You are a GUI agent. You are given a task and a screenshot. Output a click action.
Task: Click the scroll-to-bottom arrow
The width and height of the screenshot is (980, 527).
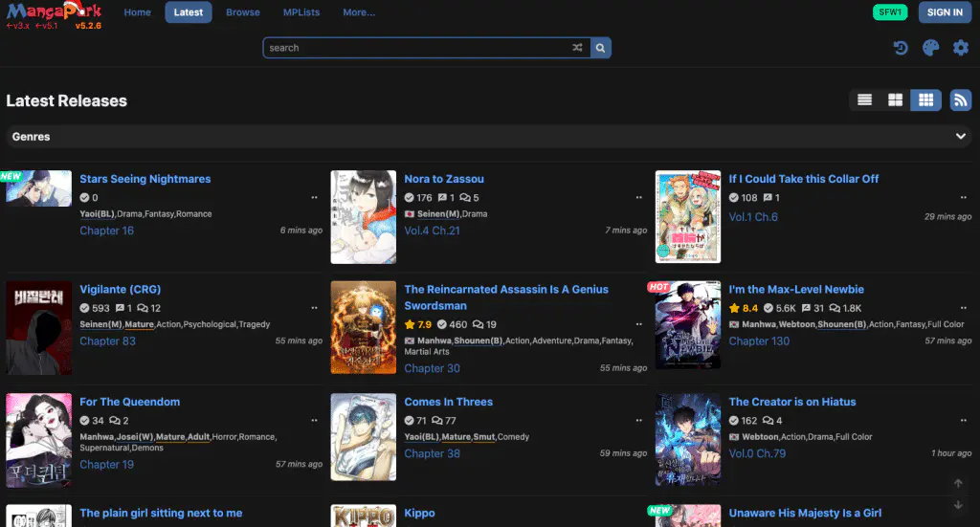[957, 504]
